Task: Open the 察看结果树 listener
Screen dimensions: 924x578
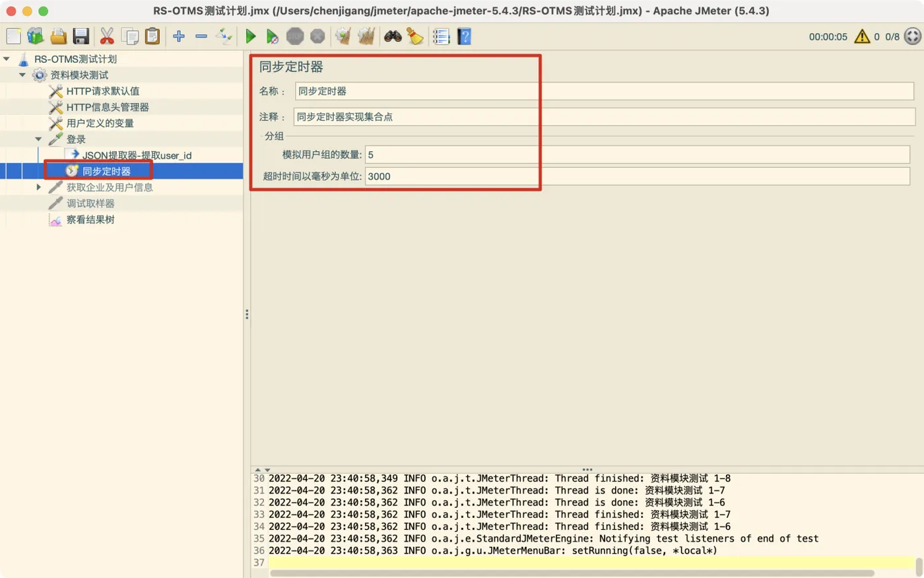Action: (x=90, y=219)
